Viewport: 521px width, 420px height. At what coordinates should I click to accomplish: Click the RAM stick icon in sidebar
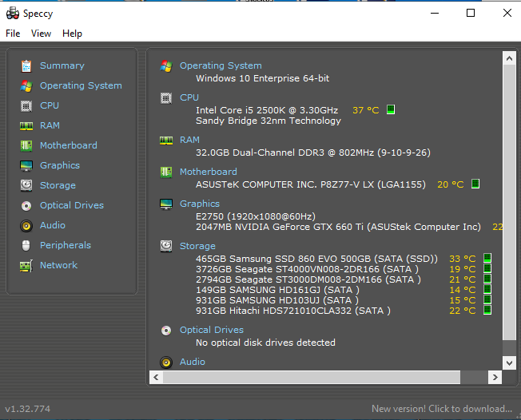[x=26, y=126]
